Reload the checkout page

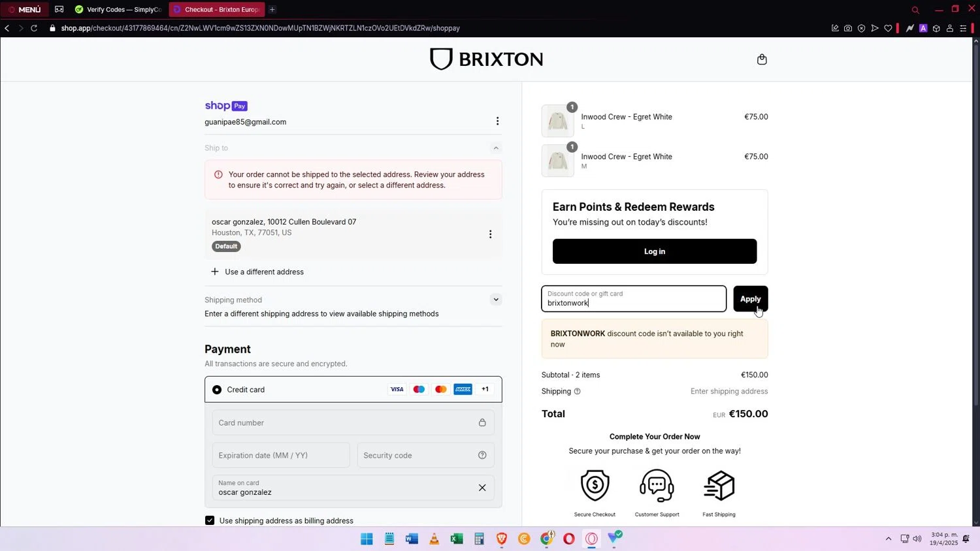[34, 28]
